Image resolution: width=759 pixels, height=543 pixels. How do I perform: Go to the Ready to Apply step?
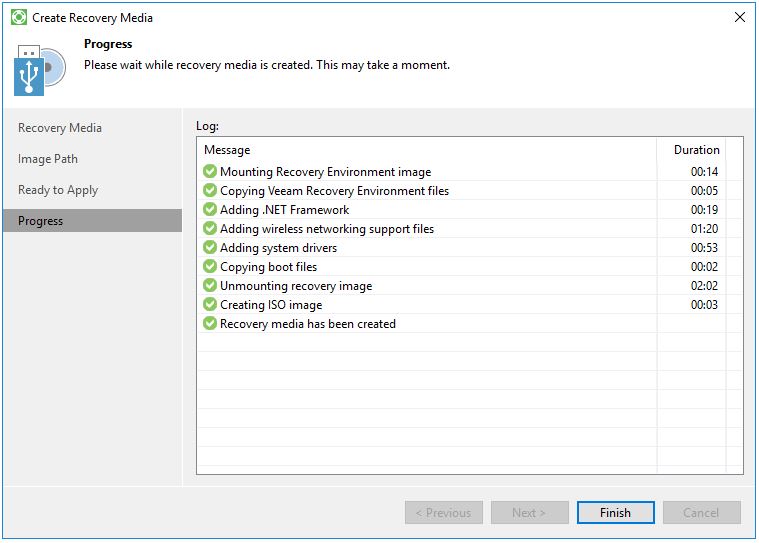coord(58,190)
